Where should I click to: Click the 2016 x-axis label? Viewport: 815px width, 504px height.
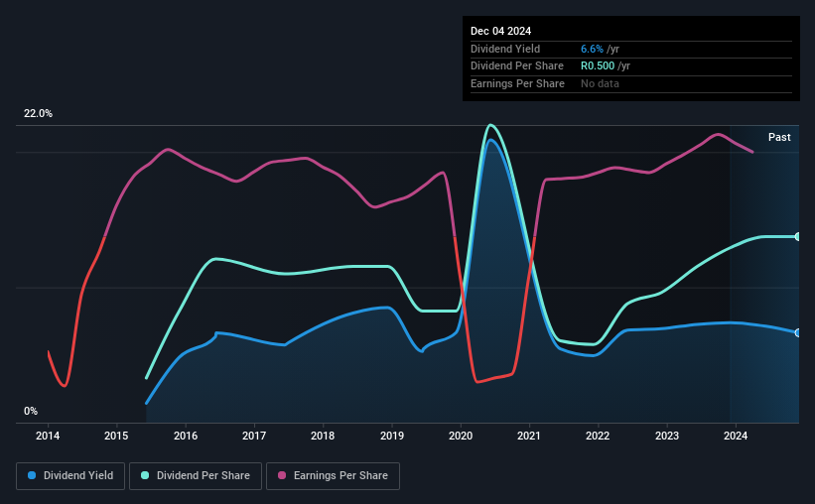coord(186,436)
